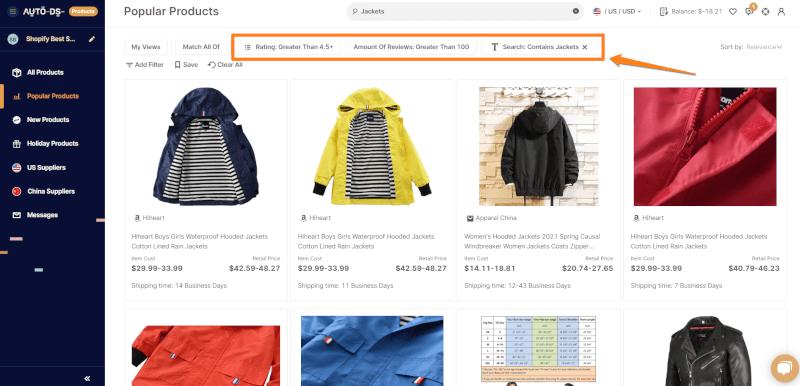Click Shipping time: 11 Business Days

click(x=345, y=286)
